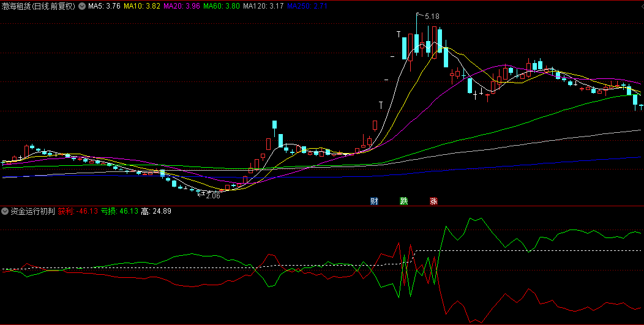Click the 亏损: 46.13 value
644x325 pixels.
click(119, 211)
